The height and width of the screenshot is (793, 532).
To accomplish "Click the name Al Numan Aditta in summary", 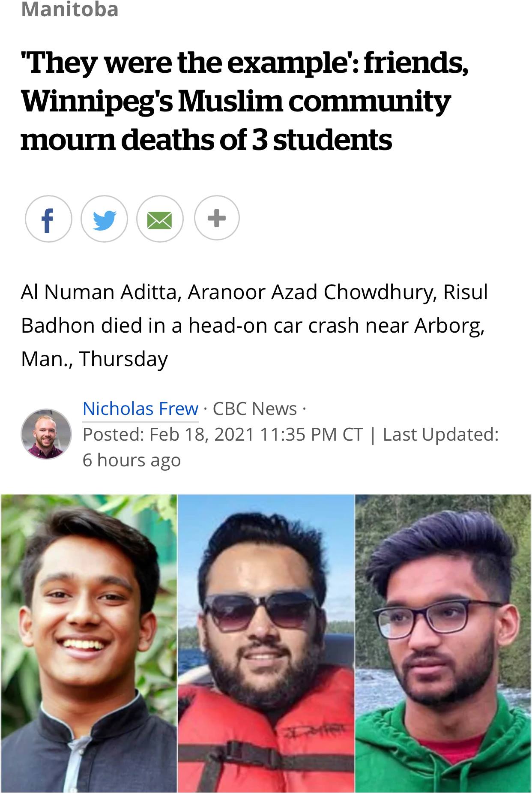I will (x=99, y=292).
